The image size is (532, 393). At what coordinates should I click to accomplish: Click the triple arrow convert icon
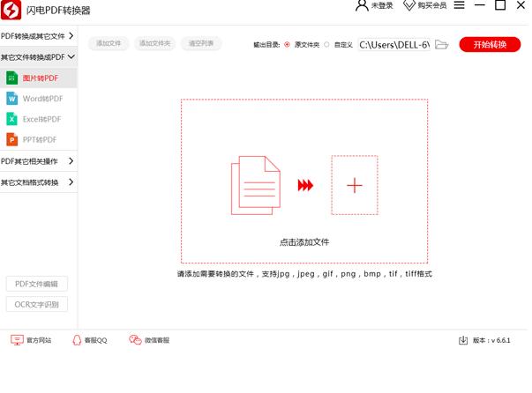(305, 185)
